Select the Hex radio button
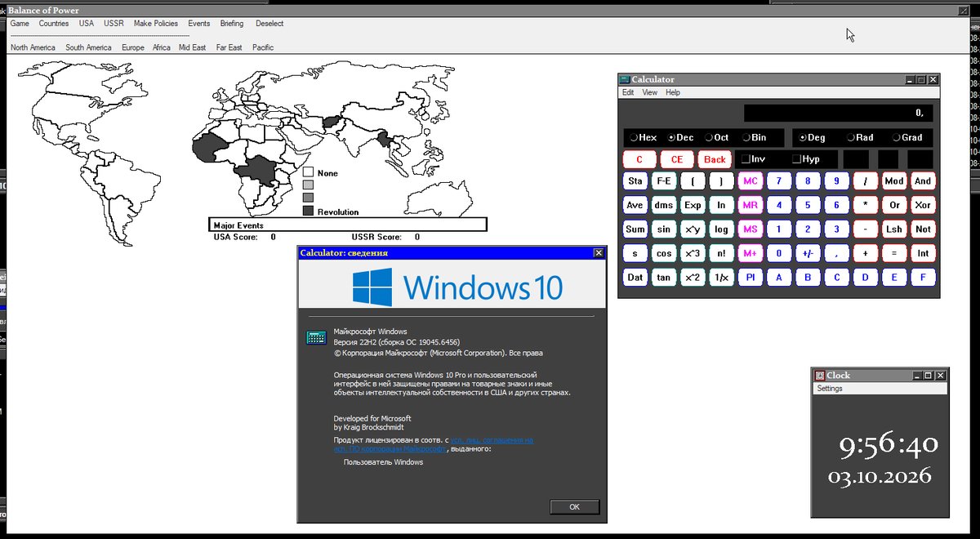The width and height of the screenshot is (980, 539). [x=643, y=138]
